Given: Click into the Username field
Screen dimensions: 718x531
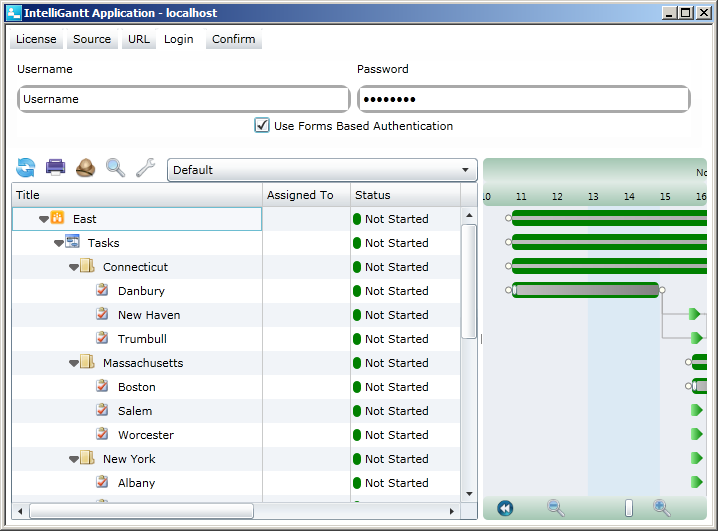Looking at the screenshot, I should coord(184,99).
